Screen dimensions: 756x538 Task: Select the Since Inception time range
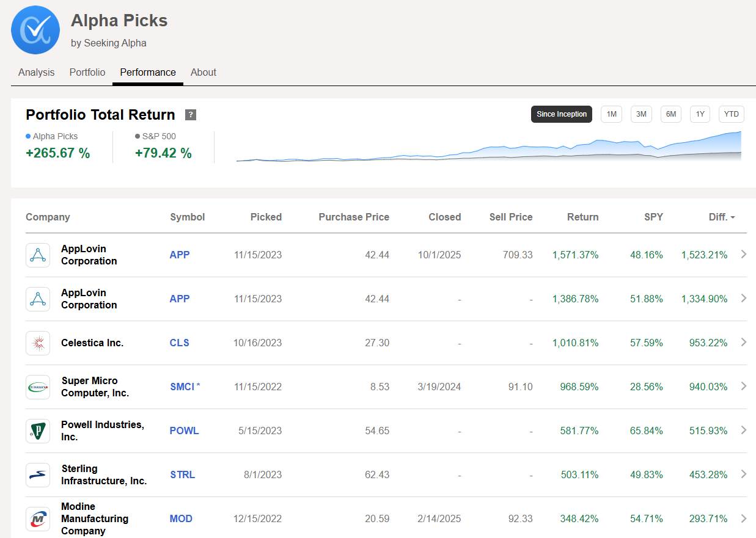pyautogui.click(x=561, y=114)
